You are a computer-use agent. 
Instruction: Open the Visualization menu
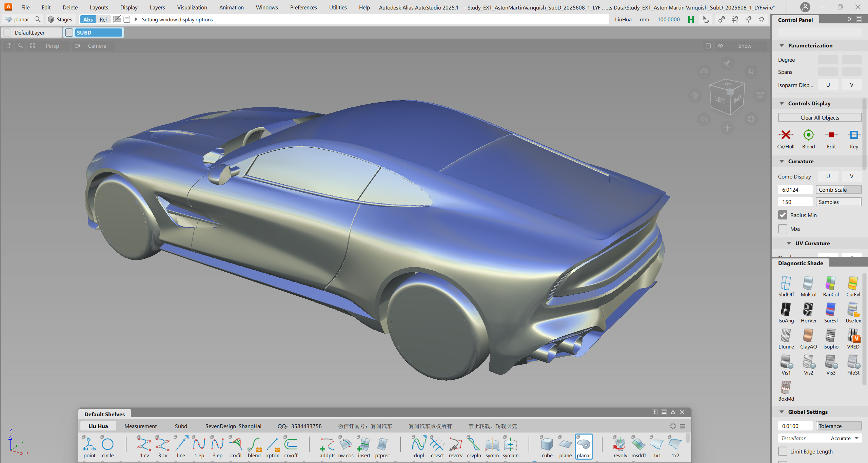[x=192, y=7]
